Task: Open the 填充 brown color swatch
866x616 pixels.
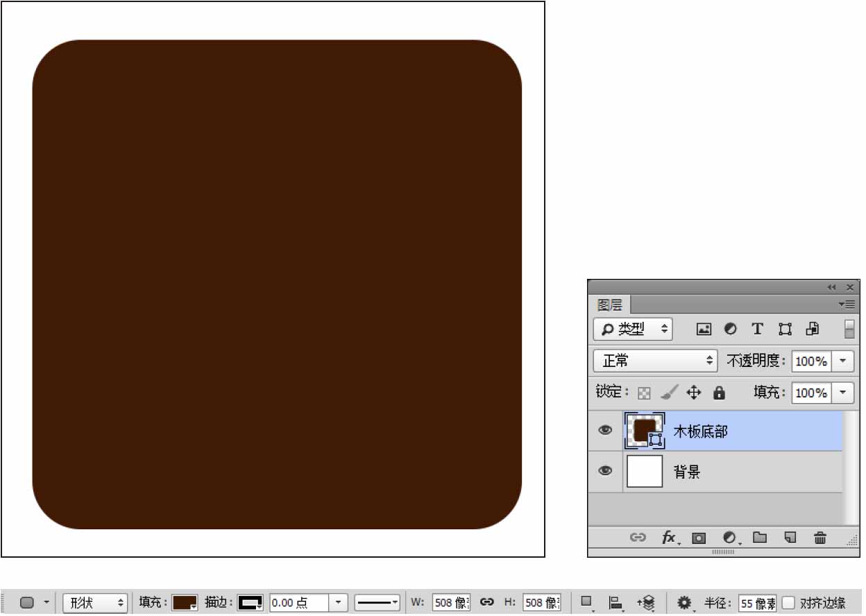Action: click(x=185, y=603)
